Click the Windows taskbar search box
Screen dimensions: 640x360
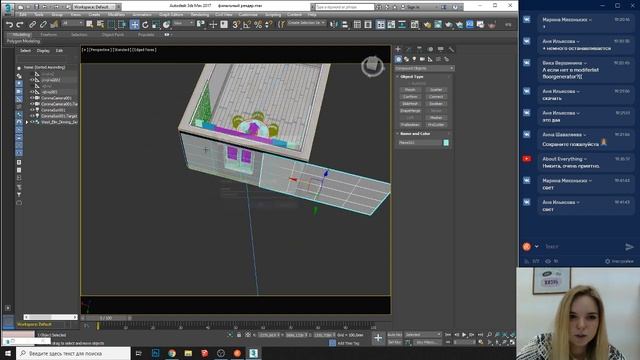[x=73, y=353]
